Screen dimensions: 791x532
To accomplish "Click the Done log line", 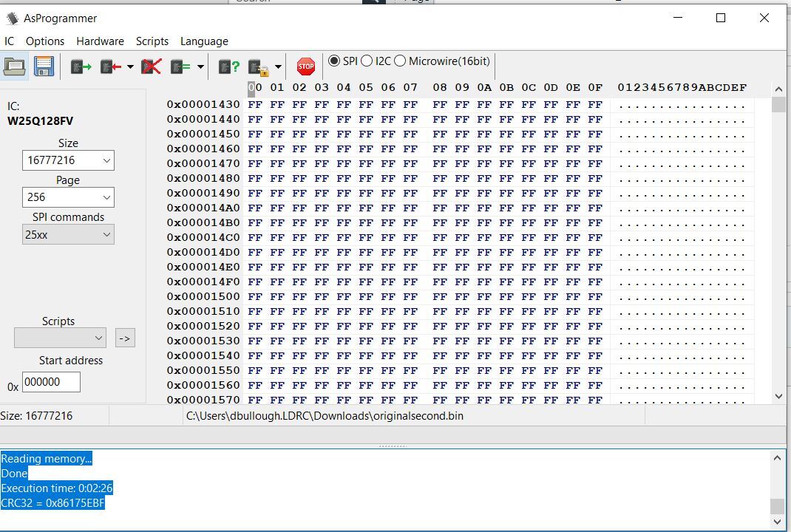I will pos(14,473).
